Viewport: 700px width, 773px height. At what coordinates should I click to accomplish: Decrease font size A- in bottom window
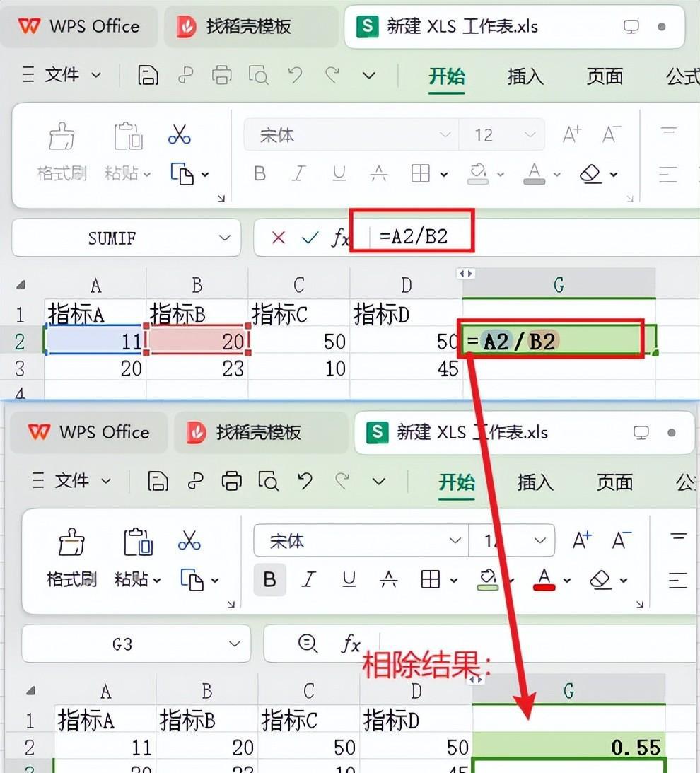[x=621, y=540]
